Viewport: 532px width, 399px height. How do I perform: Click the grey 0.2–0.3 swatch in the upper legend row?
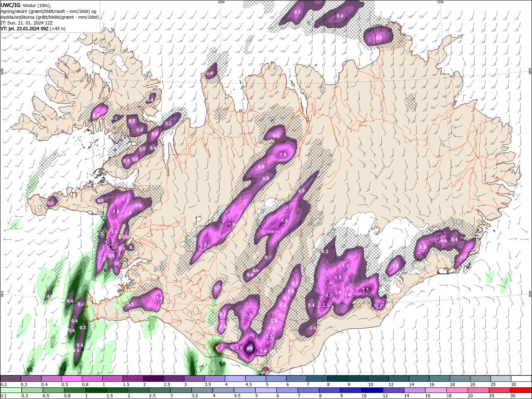click(10, 379)
